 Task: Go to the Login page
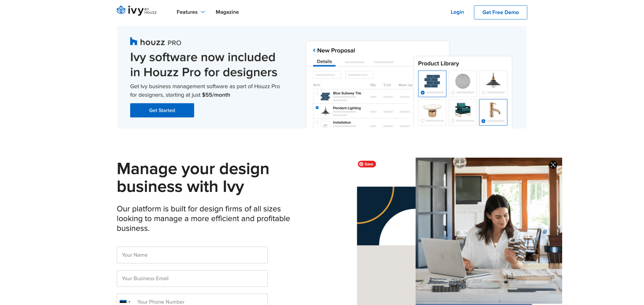[457, 12]
